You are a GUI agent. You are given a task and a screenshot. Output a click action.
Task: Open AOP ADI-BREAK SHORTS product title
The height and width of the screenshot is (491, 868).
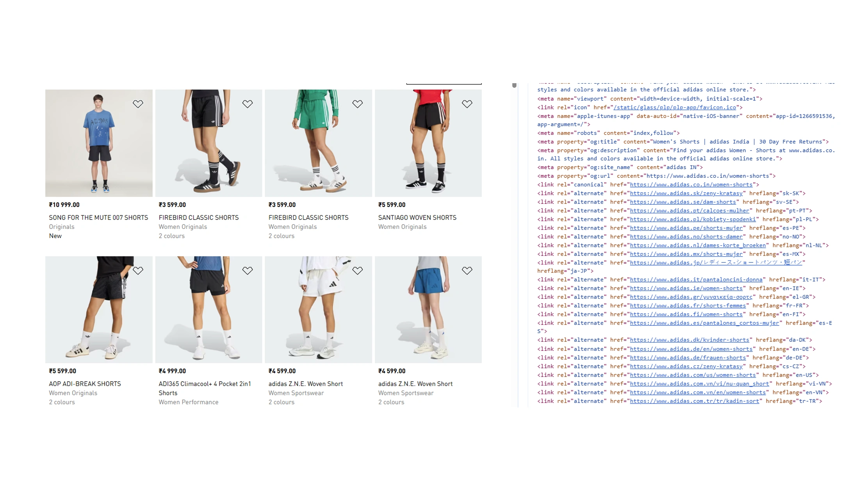pyautogui.click(x=85, y=384)
